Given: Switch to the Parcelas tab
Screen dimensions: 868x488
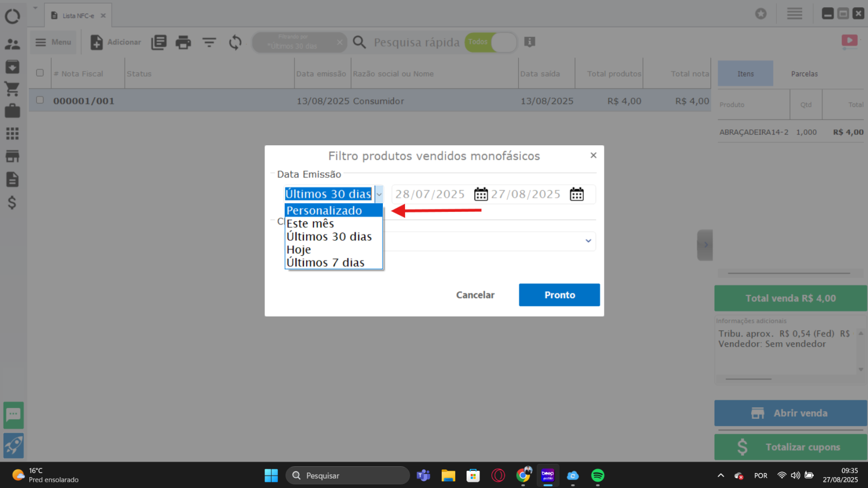Looking at the screenshot, I should (x=804, y=74).
